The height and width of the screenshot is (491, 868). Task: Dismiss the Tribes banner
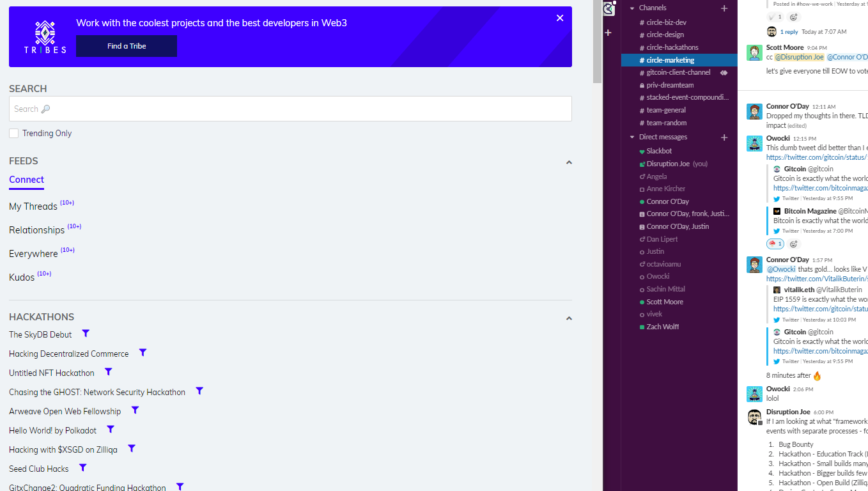point(560,18)
